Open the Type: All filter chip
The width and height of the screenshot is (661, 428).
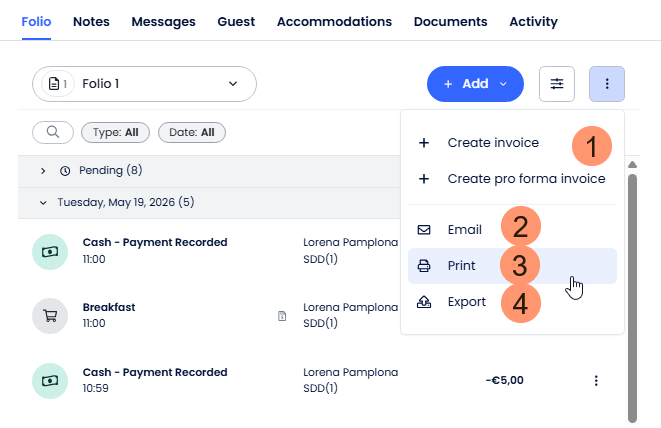[116, 132]
